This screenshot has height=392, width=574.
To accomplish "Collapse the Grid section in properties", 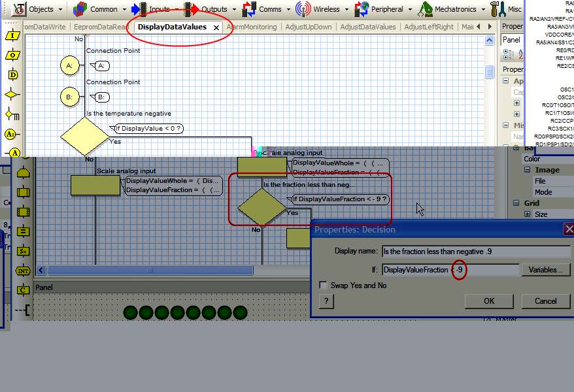I will click(516, 203).
